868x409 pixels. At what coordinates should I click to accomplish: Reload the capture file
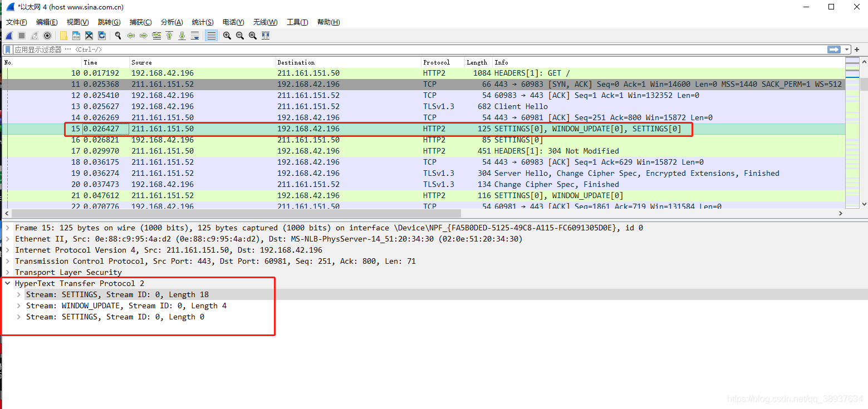pos(102,36)
